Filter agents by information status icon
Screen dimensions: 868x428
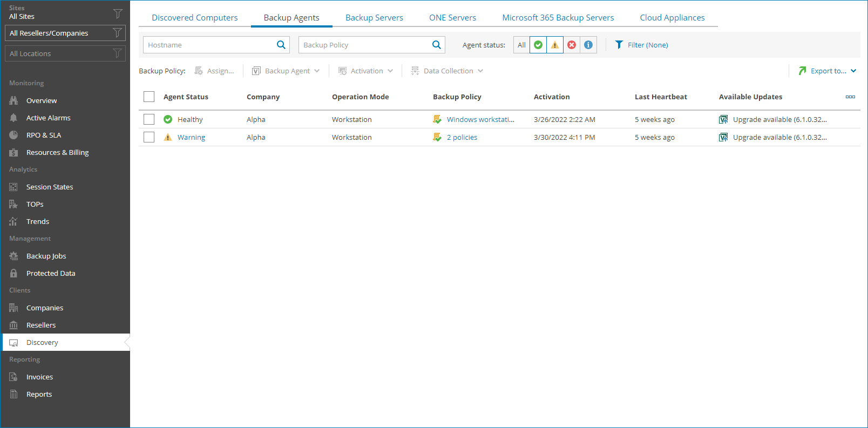pos(588,45)
